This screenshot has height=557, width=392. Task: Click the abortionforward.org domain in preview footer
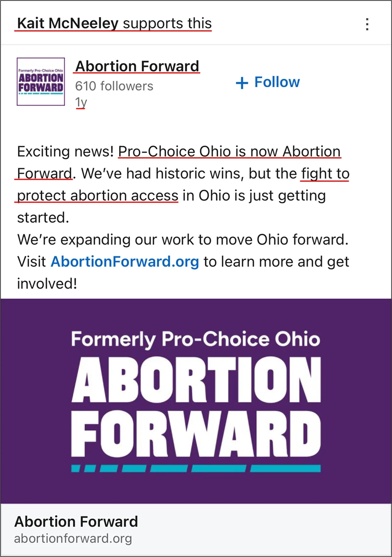pos(73,538)
